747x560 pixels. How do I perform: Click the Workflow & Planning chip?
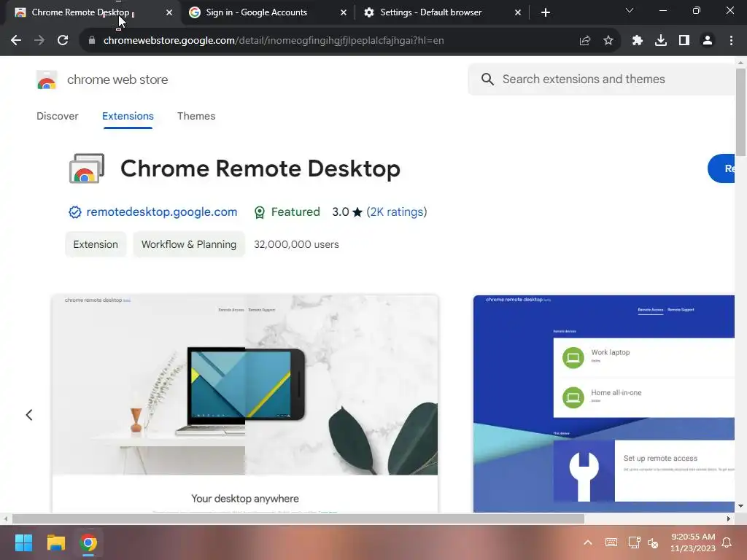click(x=189, y=244)
